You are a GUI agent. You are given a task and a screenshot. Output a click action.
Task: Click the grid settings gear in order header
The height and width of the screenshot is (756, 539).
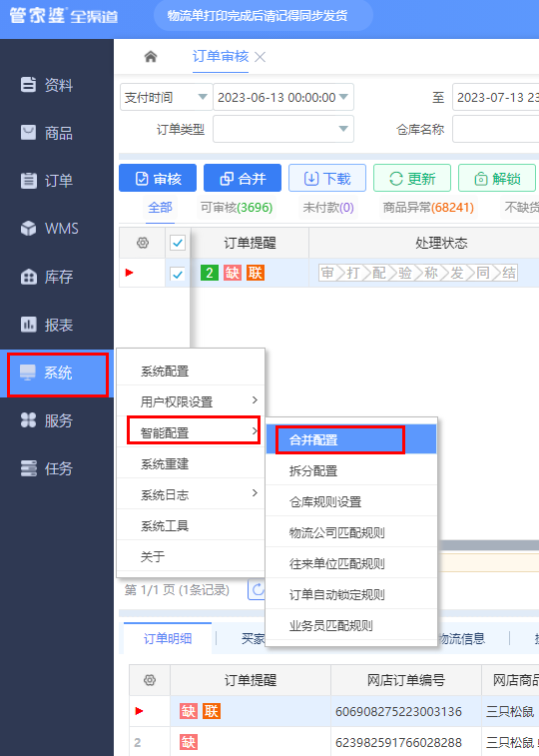coord(143,243)
